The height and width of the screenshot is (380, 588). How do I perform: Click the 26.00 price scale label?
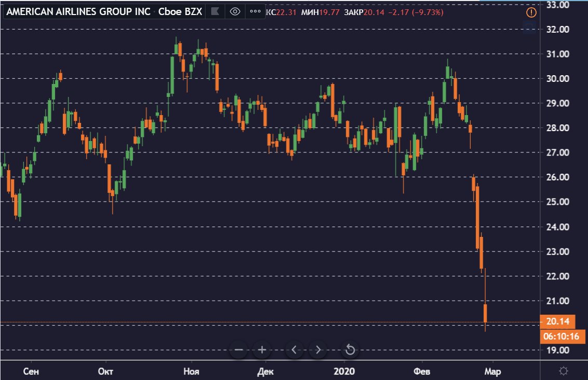point(557,177)
